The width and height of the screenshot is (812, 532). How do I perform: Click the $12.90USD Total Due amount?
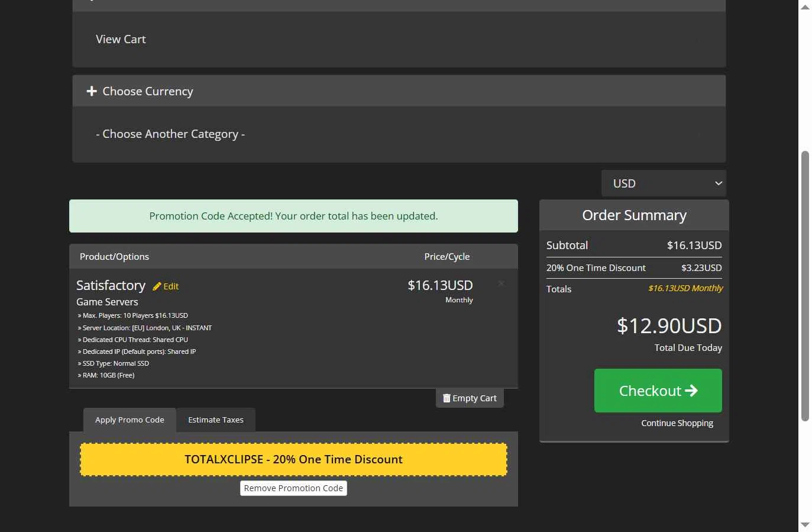click(669, 325)
